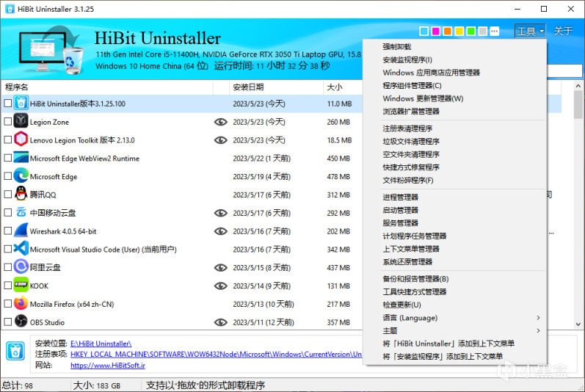Click the eye icon for Legion Zone
585x392 pixels.
coord(221,122)
